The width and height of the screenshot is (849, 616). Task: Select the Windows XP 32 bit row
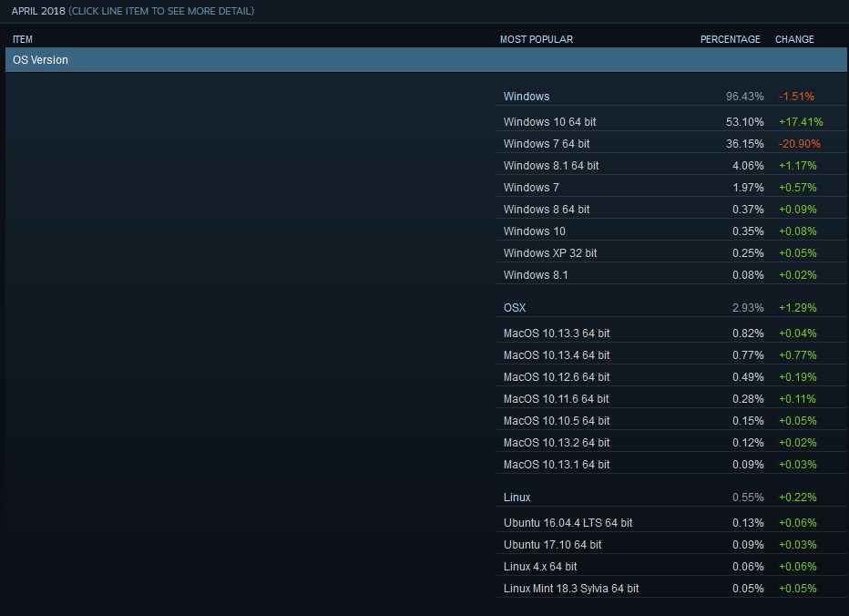(x=671, y=253)
